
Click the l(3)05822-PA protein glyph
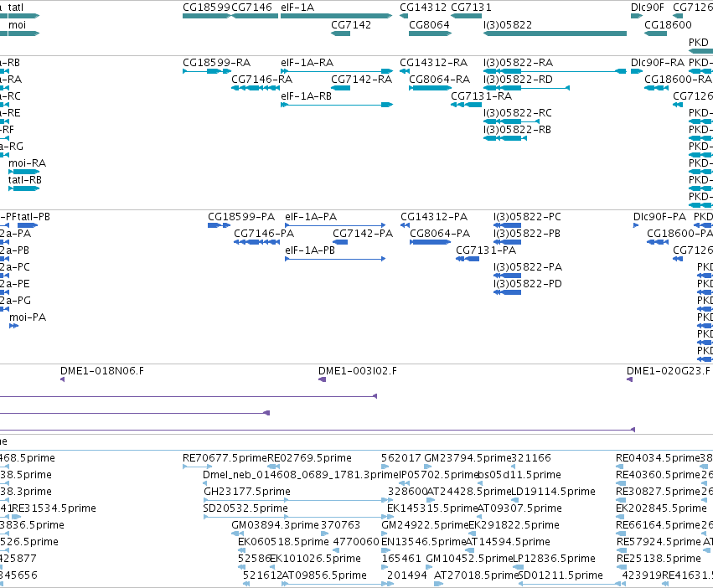point(508,276)
